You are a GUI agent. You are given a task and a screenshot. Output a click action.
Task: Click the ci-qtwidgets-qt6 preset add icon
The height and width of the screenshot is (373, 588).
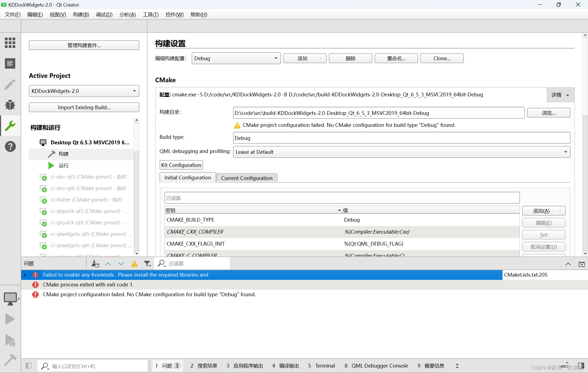point(43,246)
